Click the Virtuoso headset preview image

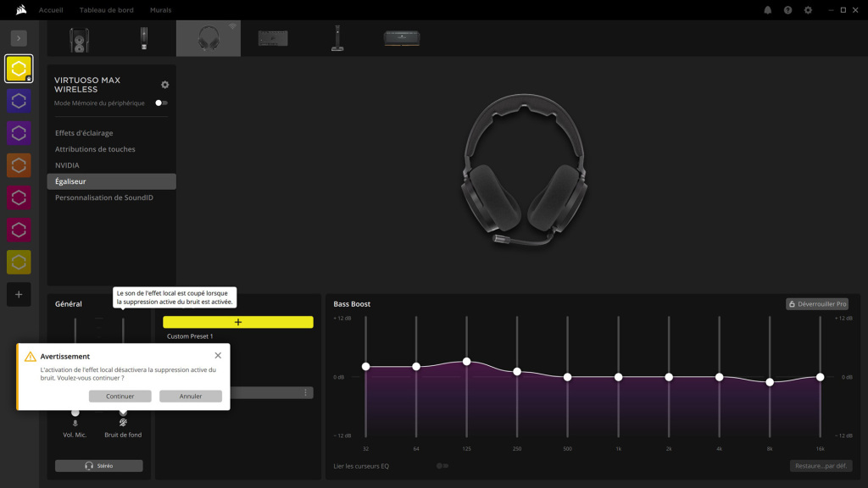pyautogui.click(x=525, y=169)
